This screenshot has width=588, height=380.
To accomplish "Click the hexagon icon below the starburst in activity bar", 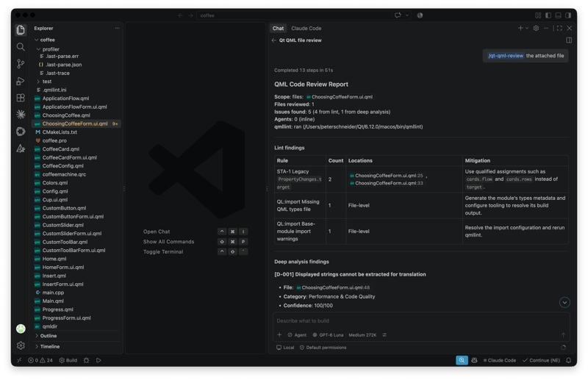I will pos(21,132).
